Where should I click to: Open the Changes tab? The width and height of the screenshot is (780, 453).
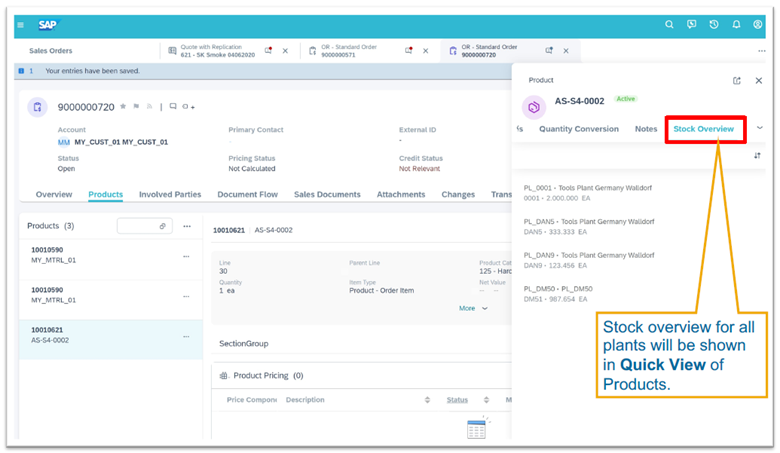458,194
